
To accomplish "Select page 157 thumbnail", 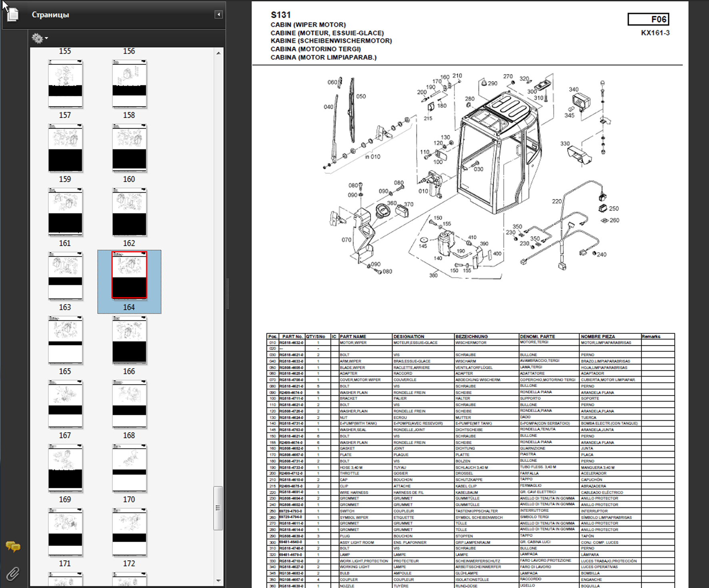I will click(x=65, y=84).
